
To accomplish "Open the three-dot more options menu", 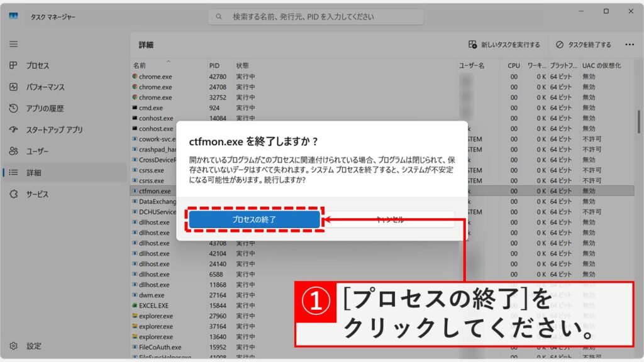I will click(x=630, y=45).
